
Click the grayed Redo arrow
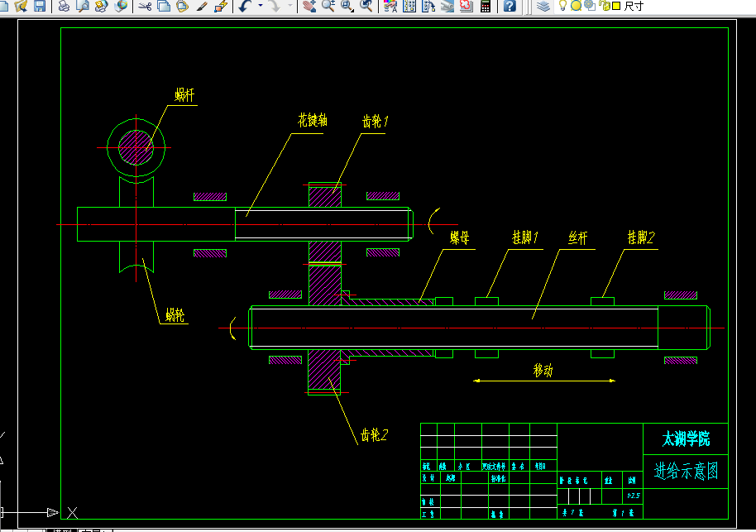[x=275, y=6]
